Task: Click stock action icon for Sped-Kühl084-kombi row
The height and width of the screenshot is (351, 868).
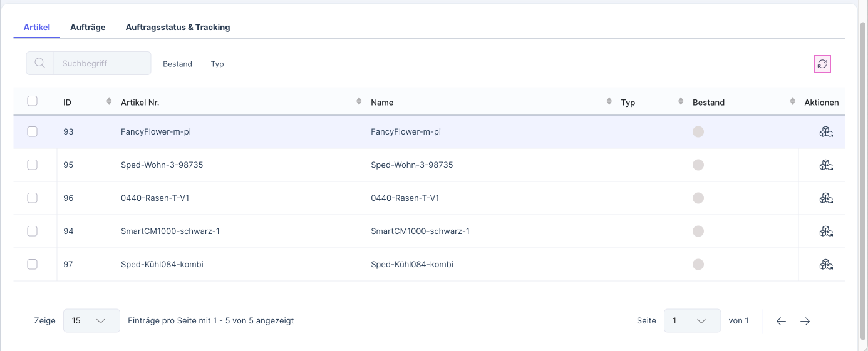Action: click(825, 265)
